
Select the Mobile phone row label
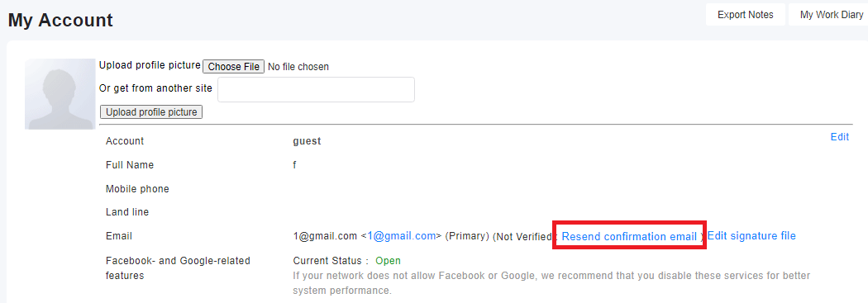point(137,189)
